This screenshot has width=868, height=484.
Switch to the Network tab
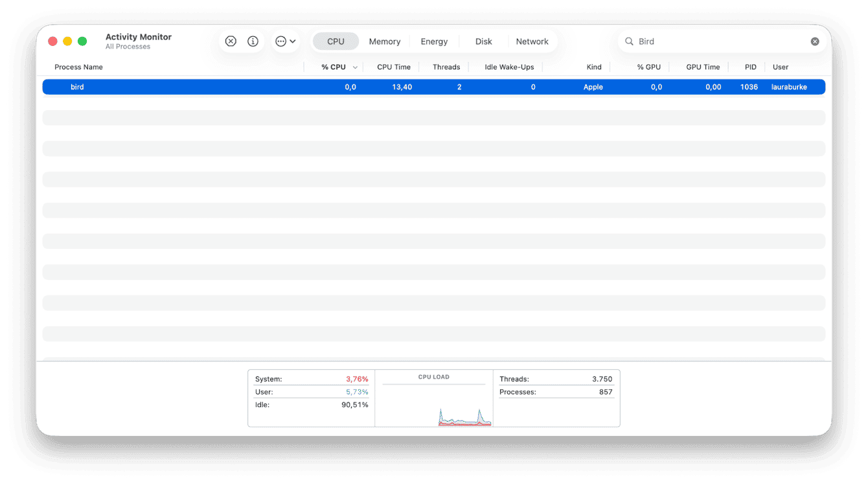coord(532,41)
